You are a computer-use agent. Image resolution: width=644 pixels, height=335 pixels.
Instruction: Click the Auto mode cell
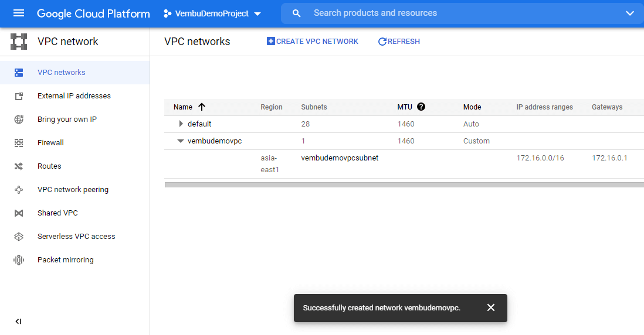tap(471, 124)
